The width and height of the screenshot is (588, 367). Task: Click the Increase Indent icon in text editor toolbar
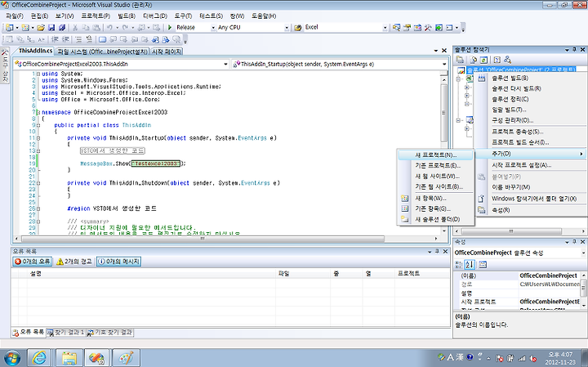65,39
